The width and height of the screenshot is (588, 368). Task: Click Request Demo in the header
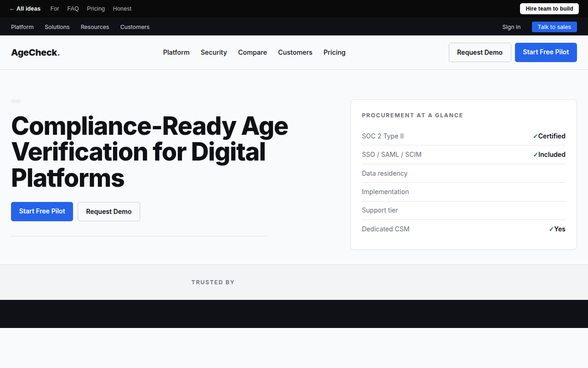pos(480,52)
